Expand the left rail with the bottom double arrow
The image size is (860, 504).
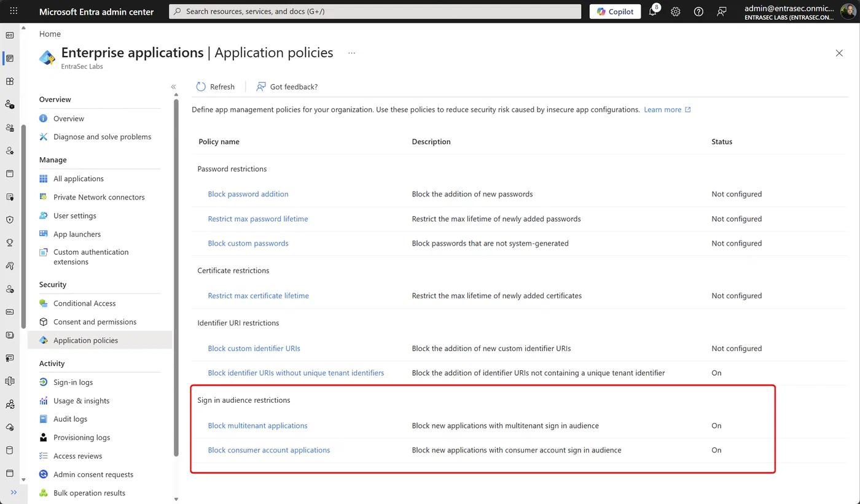(x=14, y=492)
